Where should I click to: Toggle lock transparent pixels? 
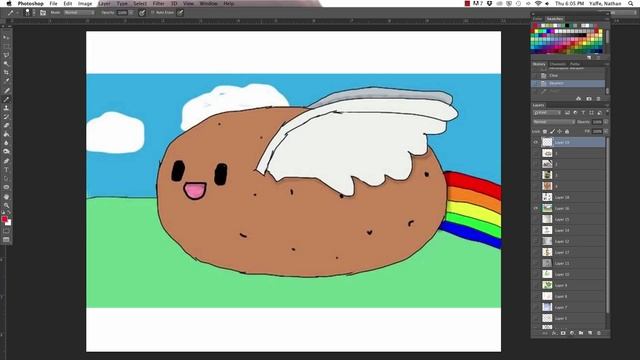tap(544, 131)
